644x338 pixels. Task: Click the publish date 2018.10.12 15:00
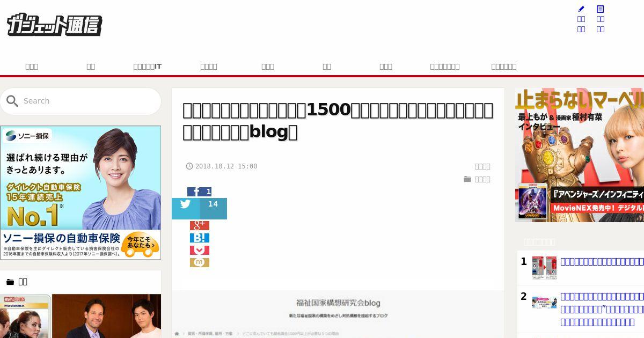click(x=226, y=166)
